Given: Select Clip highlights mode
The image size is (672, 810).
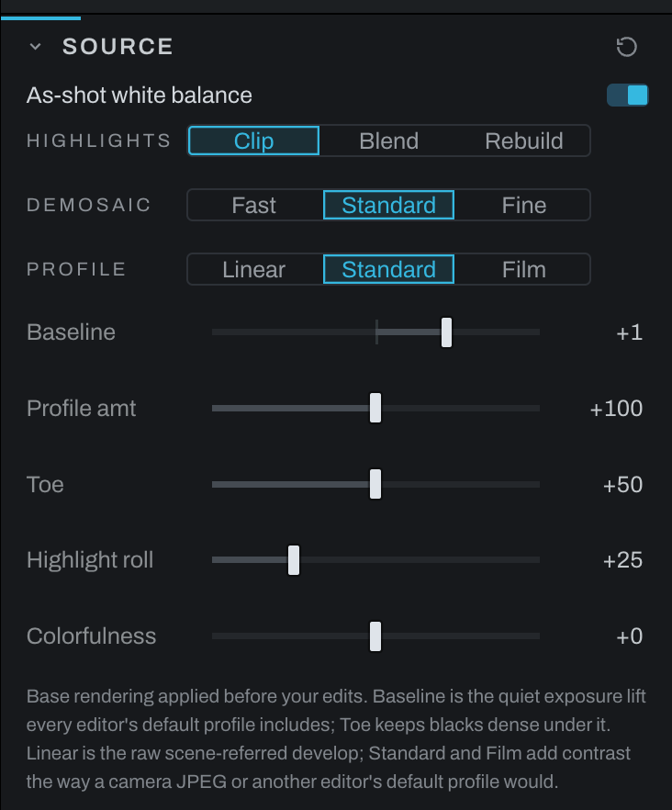Looking at the screenshot, I should pos(253,141).
